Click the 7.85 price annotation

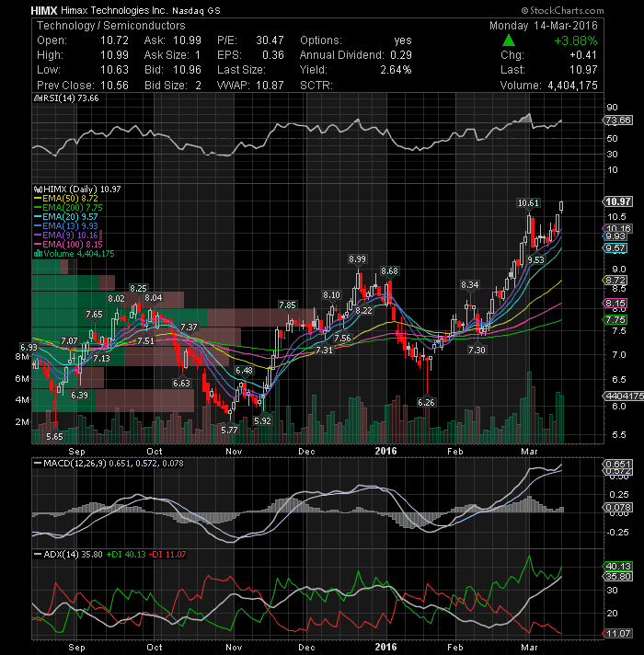point(287,305)
